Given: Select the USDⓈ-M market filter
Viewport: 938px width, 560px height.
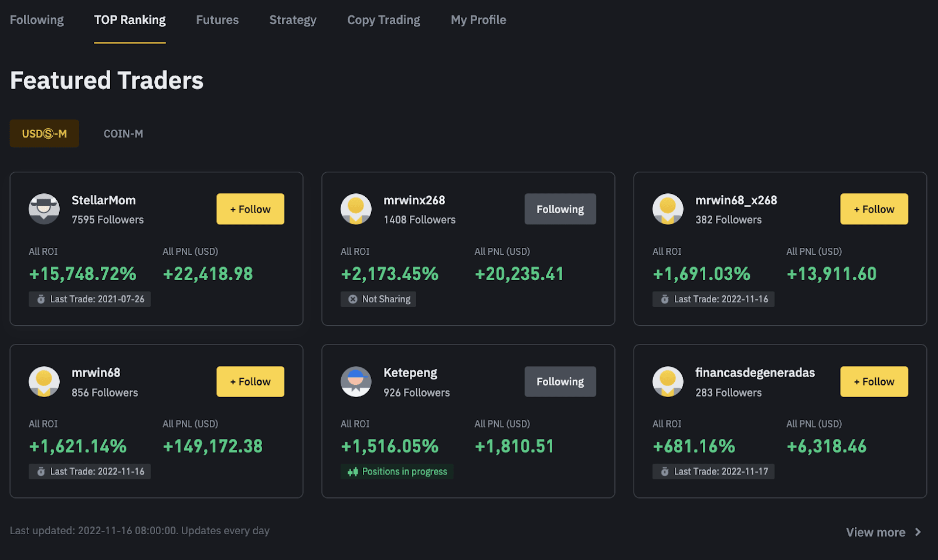Looking at the screenshot, I should pos(44,133).
